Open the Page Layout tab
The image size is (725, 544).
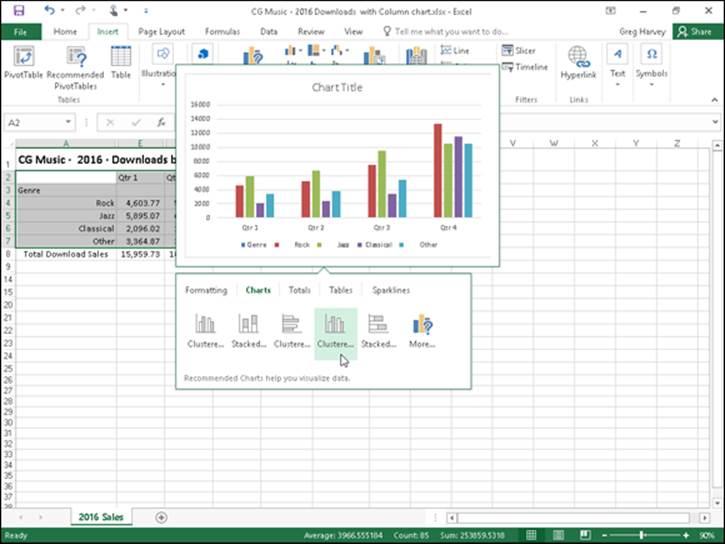click(x=161, y=31)
